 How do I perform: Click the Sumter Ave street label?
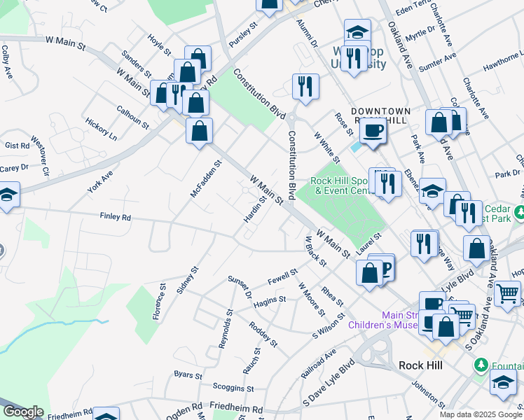pos(437,62)
